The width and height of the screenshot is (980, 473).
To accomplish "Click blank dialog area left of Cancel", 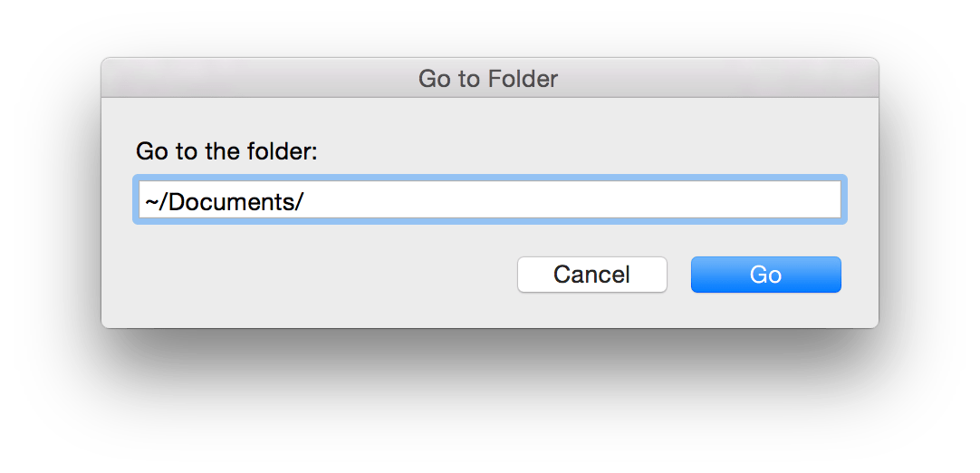I will click(x=317, y=275).
